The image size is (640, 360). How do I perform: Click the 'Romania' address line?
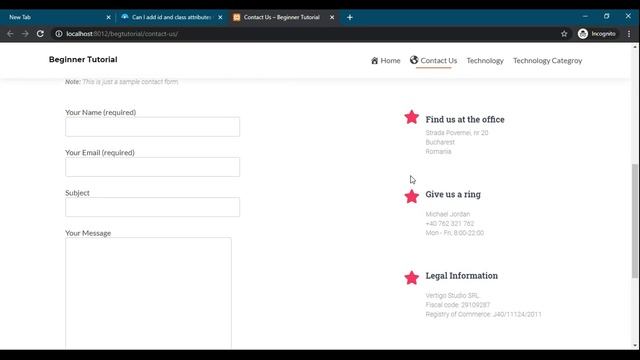coord(438,151)
